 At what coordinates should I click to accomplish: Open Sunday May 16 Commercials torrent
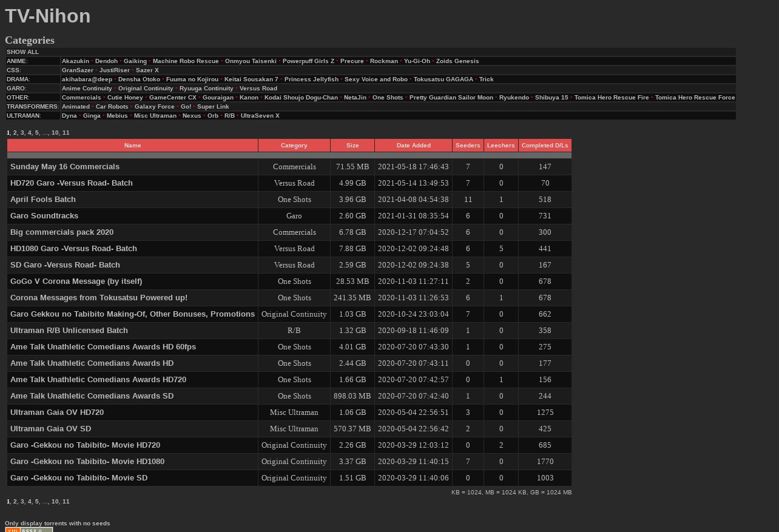click(65, 167)
